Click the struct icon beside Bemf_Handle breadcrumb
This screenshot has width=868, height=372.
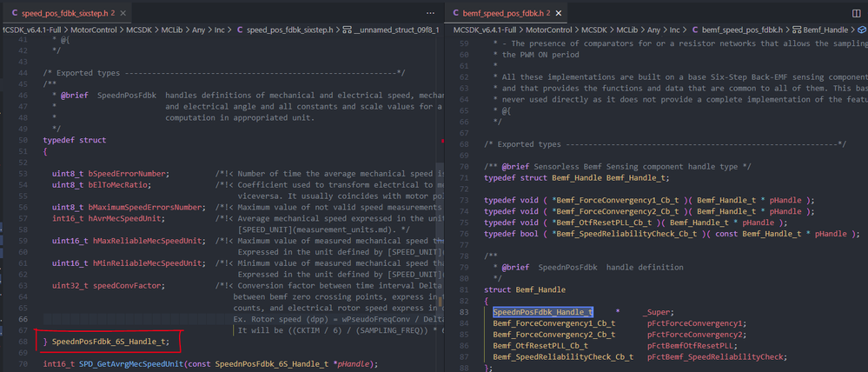click(797, 30)
